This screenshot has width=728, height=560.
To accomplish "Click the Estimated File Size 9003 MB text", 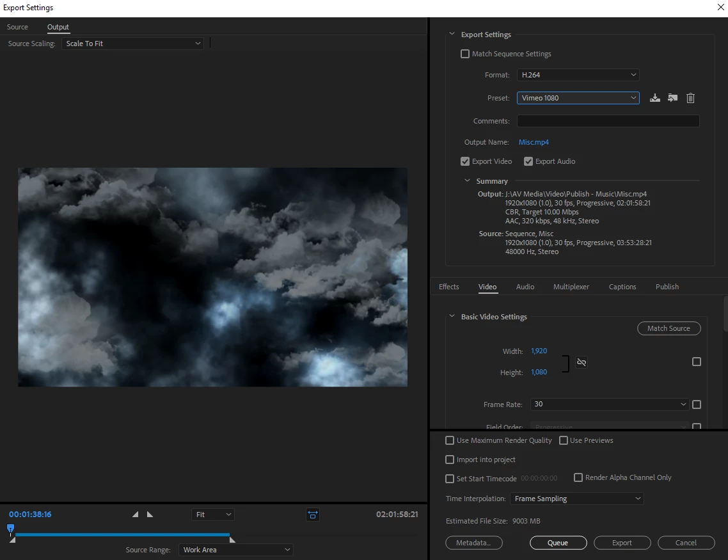I will [x=493, y=521].
